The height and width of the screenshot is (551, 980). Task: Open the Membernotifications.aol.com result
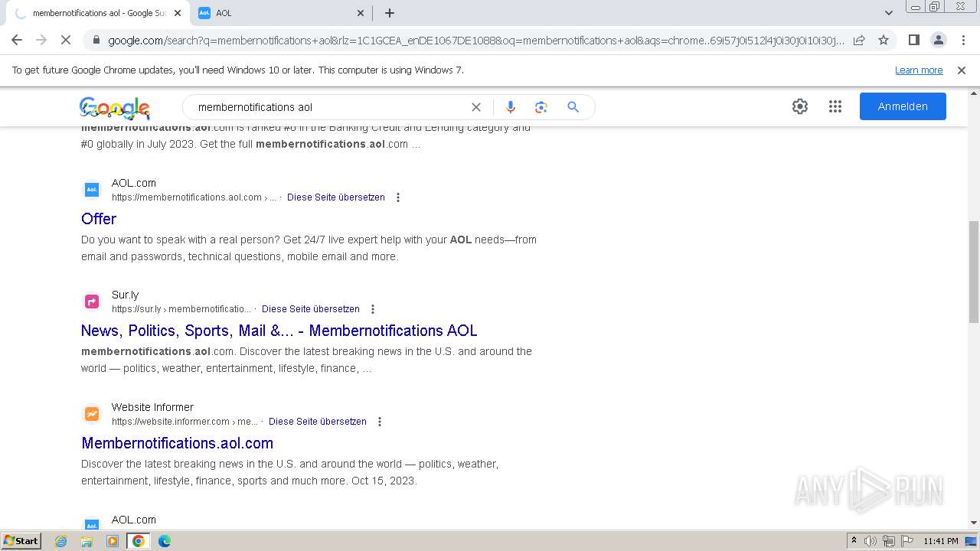pyautogui.click(x=178, y=443)
